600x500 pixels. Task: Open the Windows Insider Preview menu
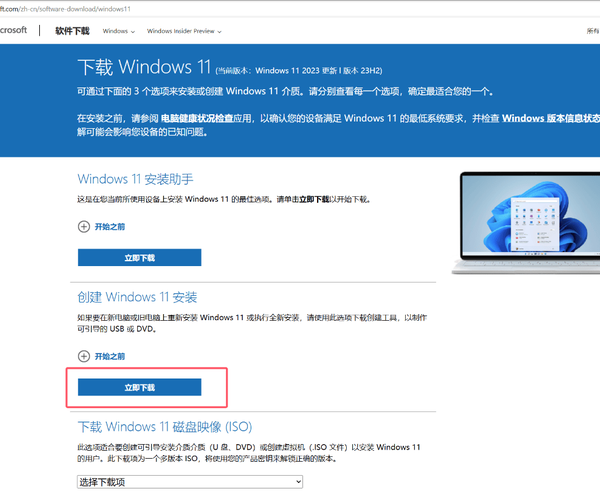[x=184, y=31]
